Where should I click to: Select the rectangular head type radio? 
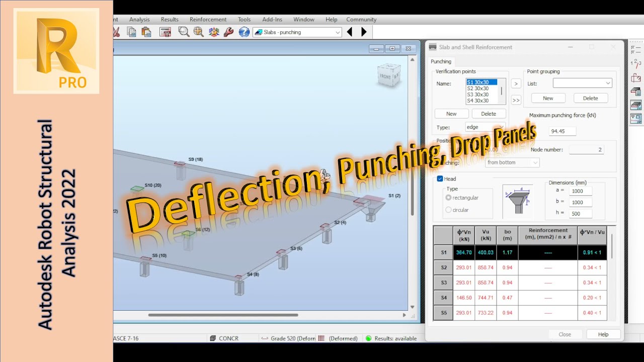[x=448, y=198]
